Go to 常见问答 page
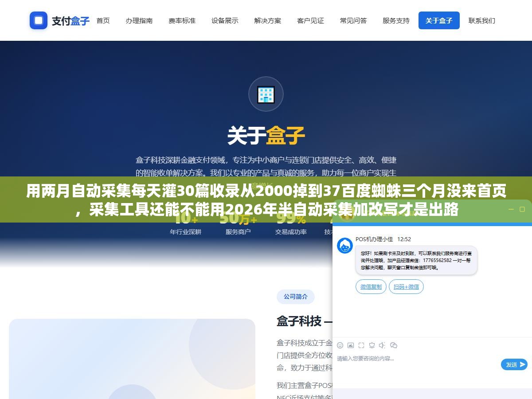Screen dimensions: 532x399 click(x=353, y=20)
